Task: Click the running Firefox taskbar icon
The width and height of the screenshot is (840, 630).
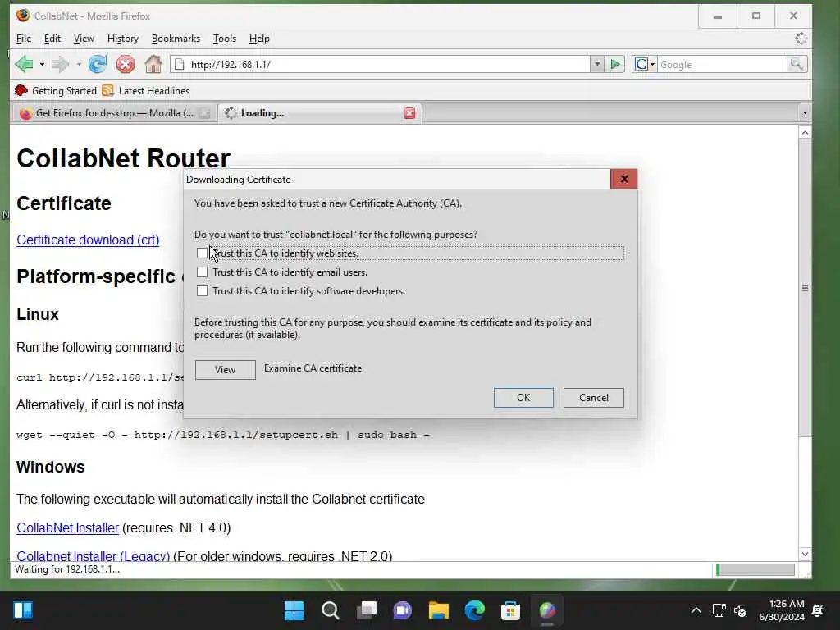Action: coord(547,610)
